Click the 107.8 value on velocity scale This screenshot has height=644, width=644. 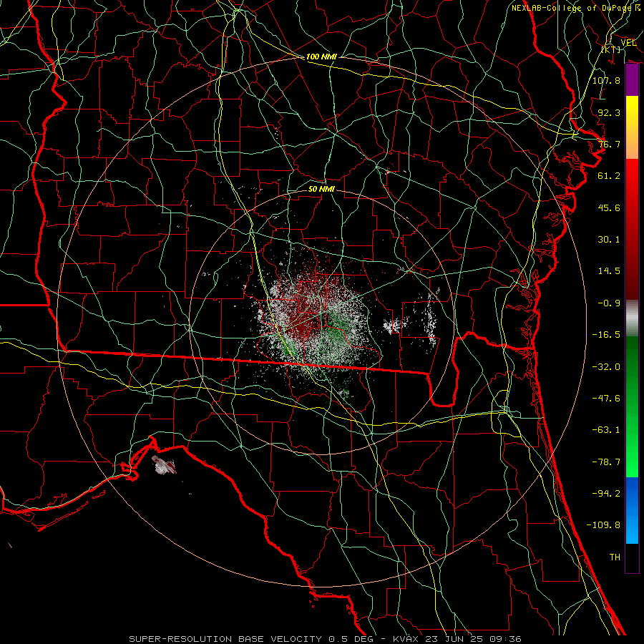(606, 80)
